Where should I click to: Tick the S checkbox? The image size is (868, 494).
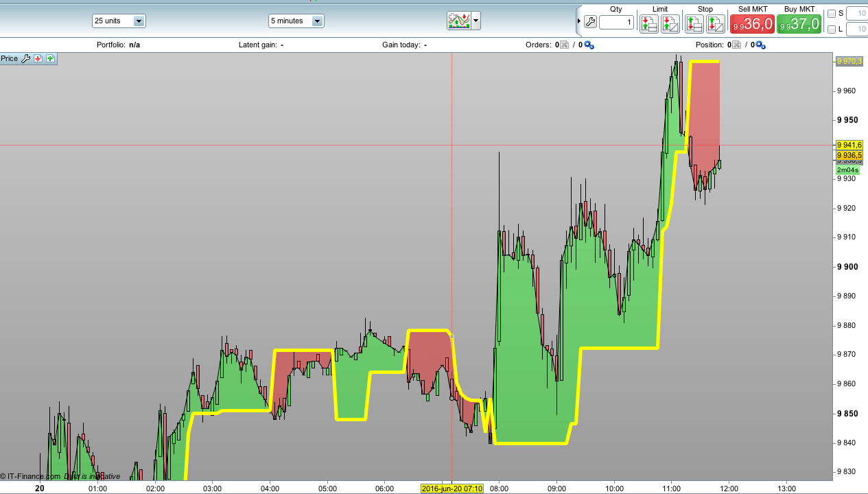pyautogui.click(x=832, y=13)
